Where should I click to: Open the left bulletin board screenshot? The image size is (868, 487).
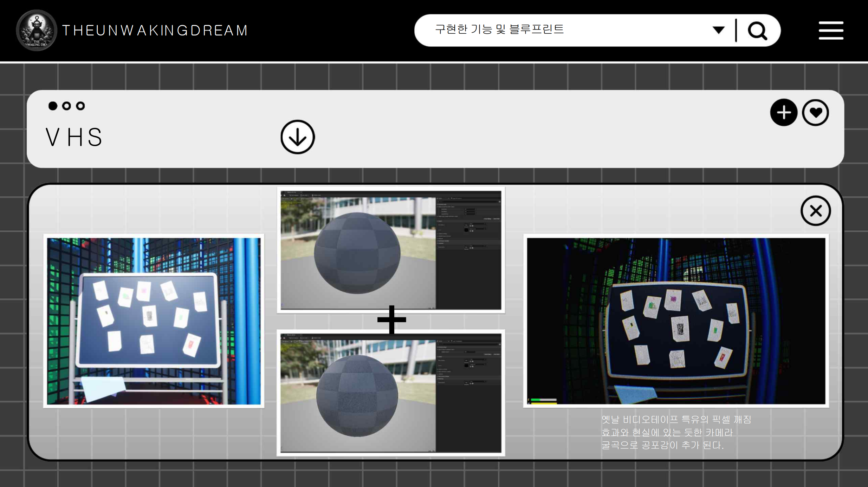pyautogui.click(x=154, y=321)
